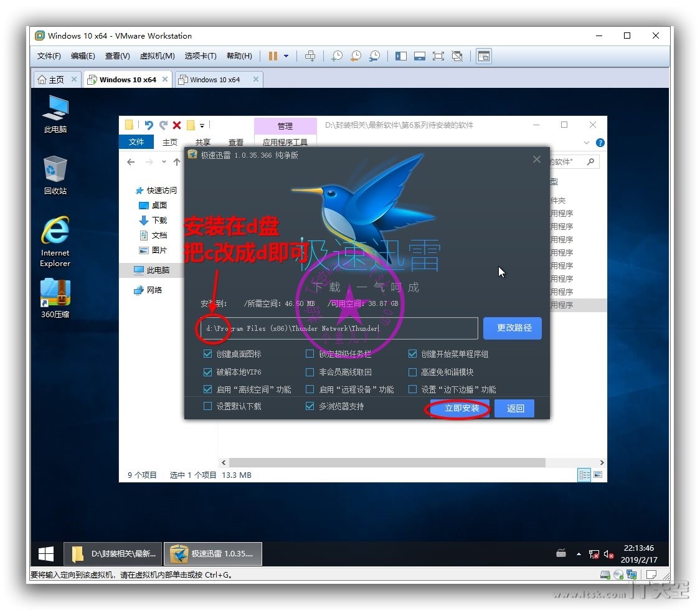The height and width of the screenshot is (610, 700).
Task: Open 此电脑 desktop icon
Action: pos(55,114)
